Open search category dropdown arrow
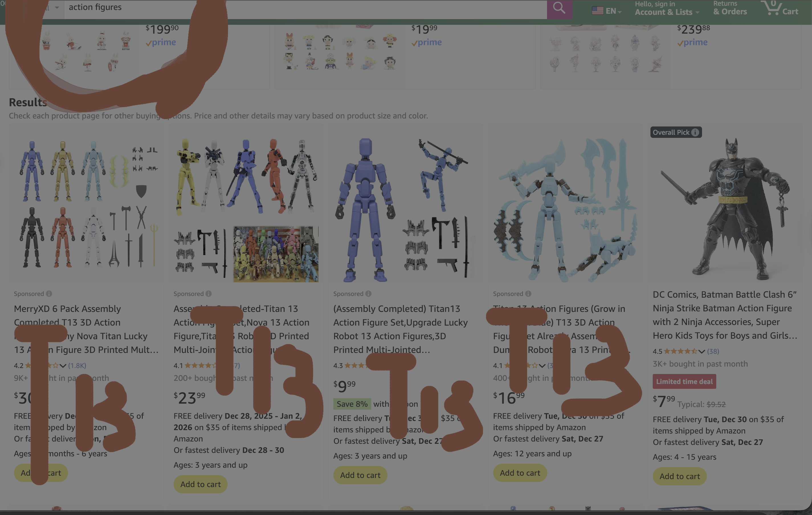812x515 pixels. 57,7
